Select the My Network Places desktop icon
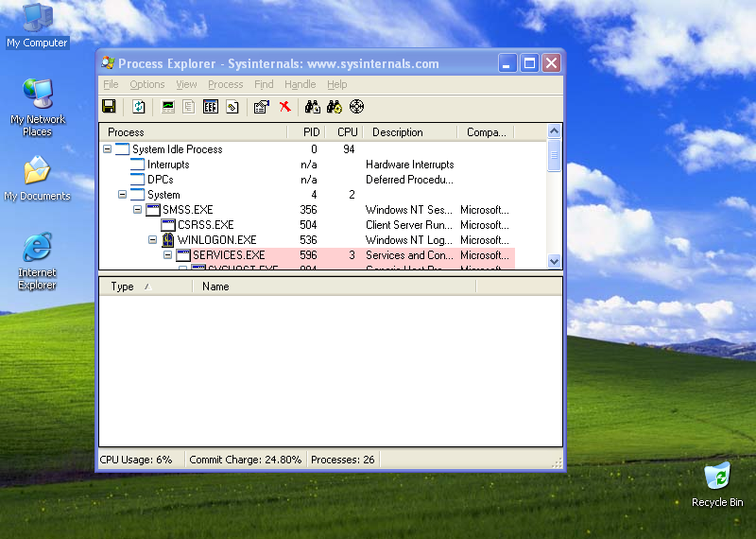This screenshot has width=756, height=539. click(37, 107)
